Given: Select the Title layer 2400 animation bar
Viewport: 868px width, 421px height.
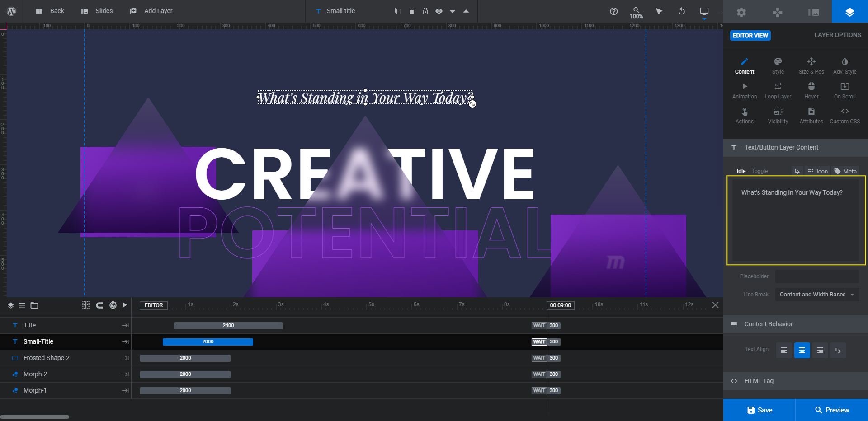Looking at the screenshot, I should click(x=228, y=325).
